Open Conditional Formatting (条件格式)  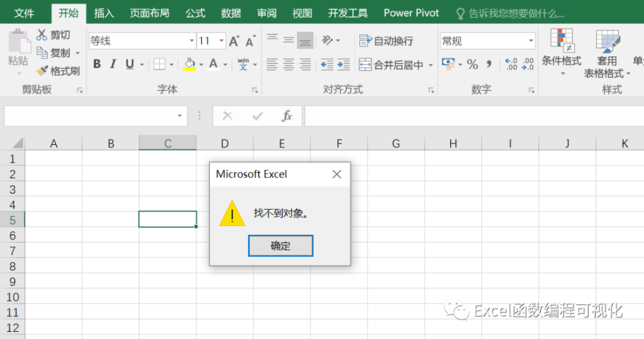click(562, 53)
